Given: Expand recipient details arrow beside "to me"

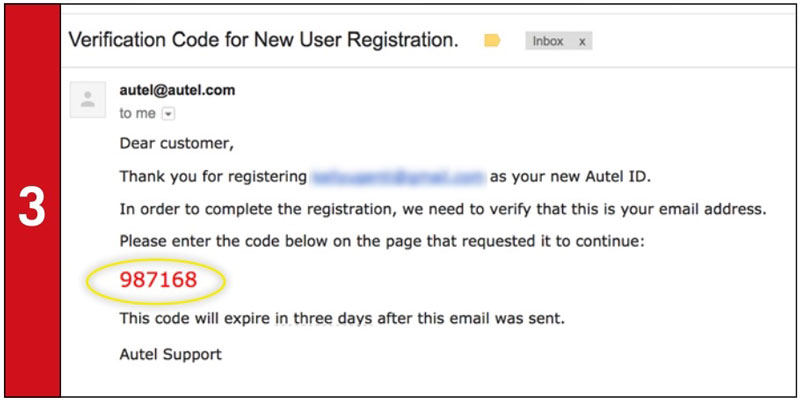Looking at the screenshot, I should (168, 114).
